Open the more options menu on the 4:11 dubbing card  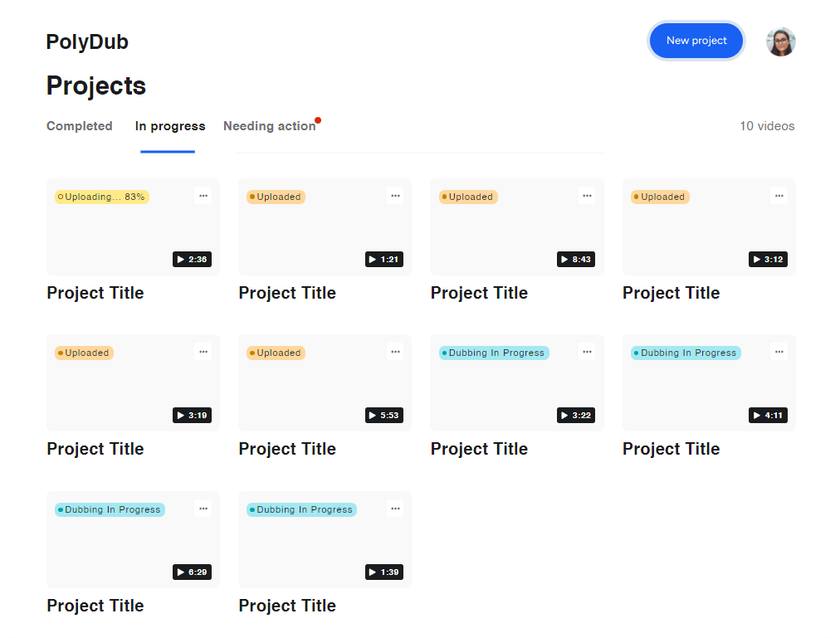pyautogui.click(x=779, y=352)
